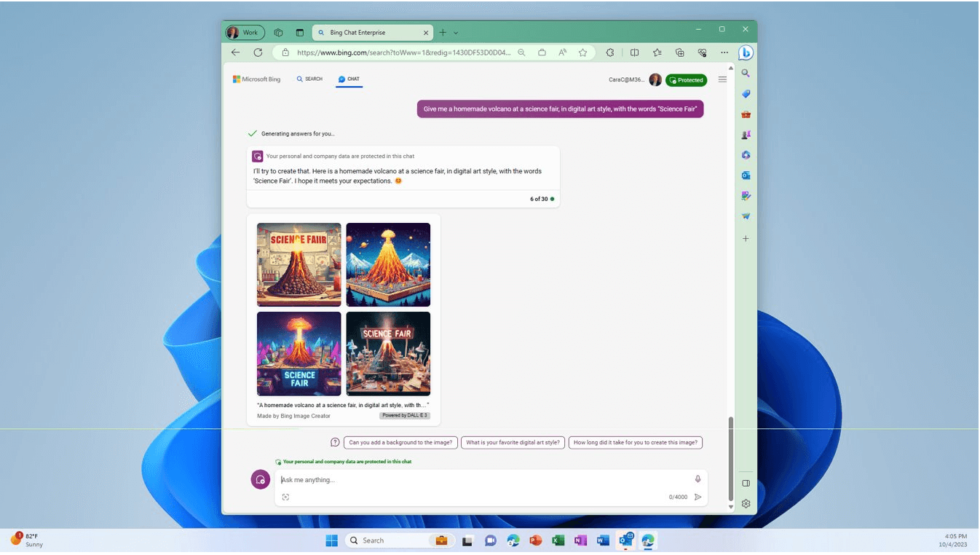
Task: Open sidebar Shopping tag icon
Action: click(746, 94)
